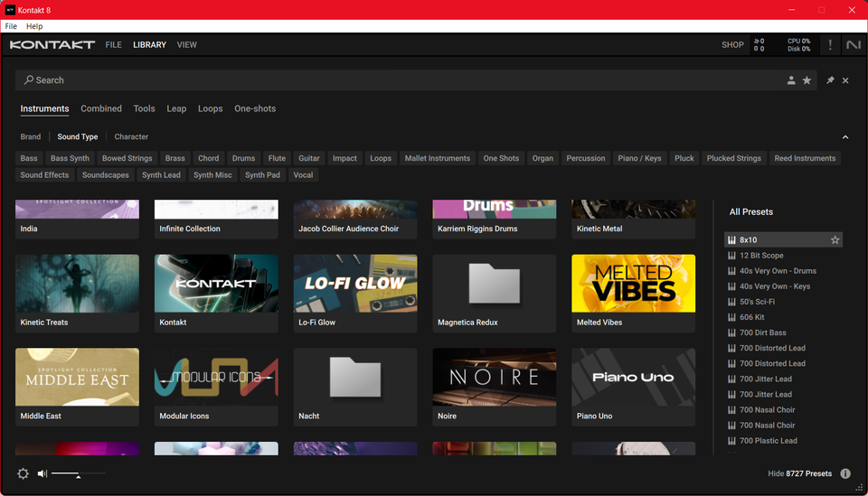Open the exclamation warning icon
Image resolution: width=868 pixels, height=496 pixels.
point(830,45)
